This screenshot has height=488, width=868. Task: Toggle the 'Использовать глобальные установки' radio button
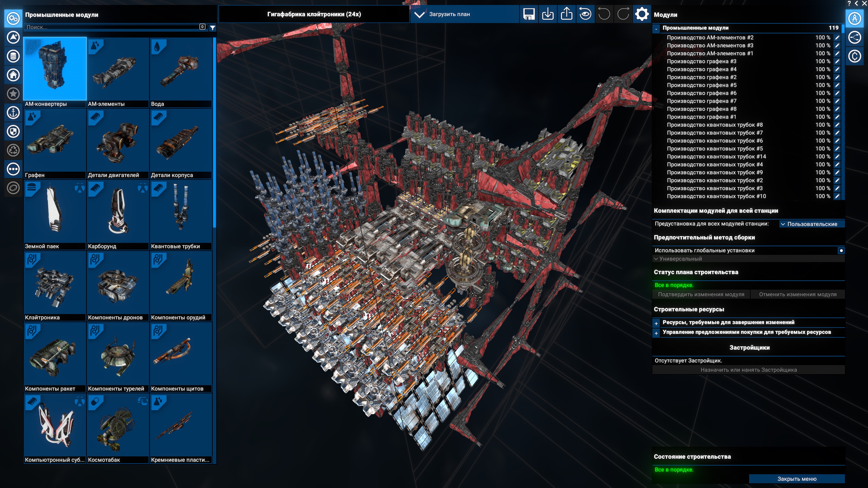click(841, 250)
